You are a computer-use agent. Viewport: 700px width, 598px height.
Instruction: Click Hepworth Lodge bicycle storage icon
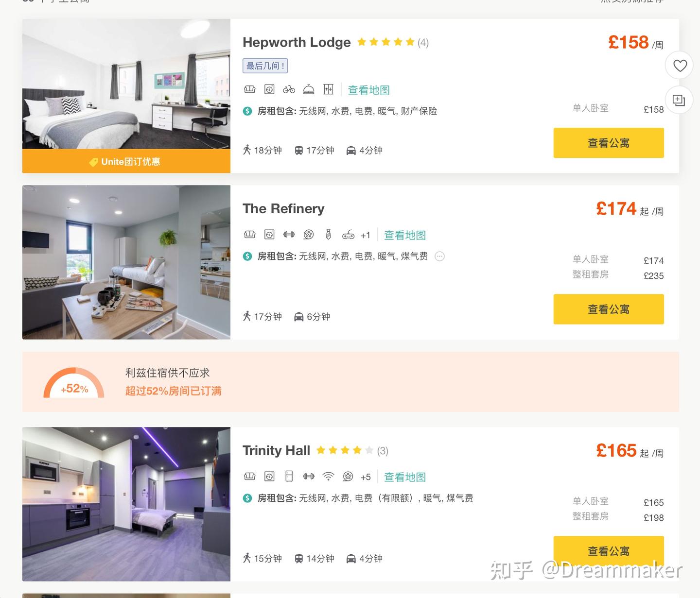289,89
